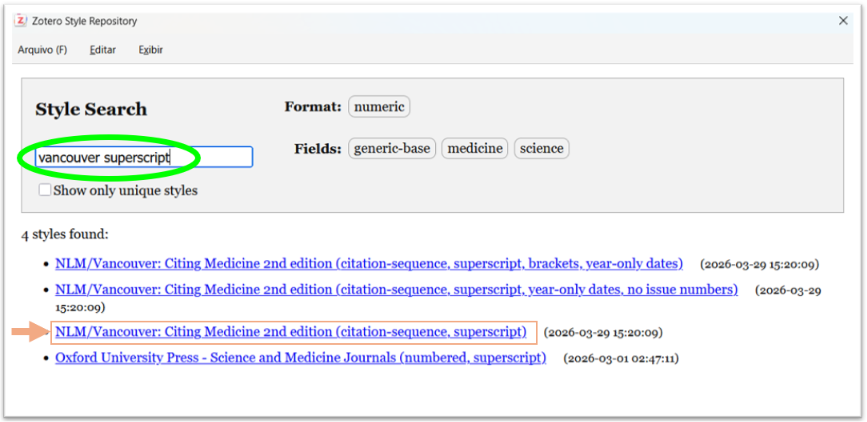The image size is (867, 422).
Task: Filter by generic-base field tag
Action: 392,148
